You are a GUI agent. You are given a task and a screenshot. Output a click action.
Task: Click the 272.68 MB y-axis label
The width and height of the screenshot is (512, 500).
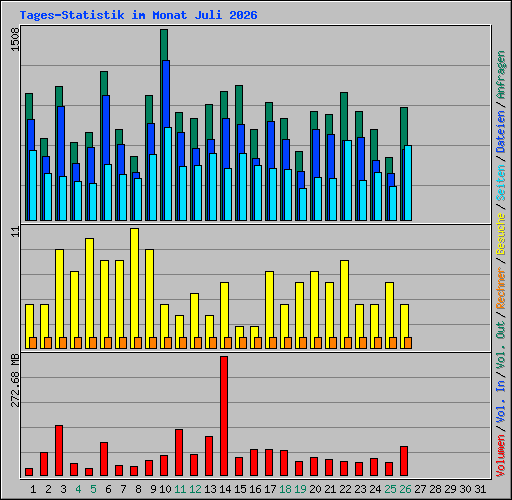[15, 380]
